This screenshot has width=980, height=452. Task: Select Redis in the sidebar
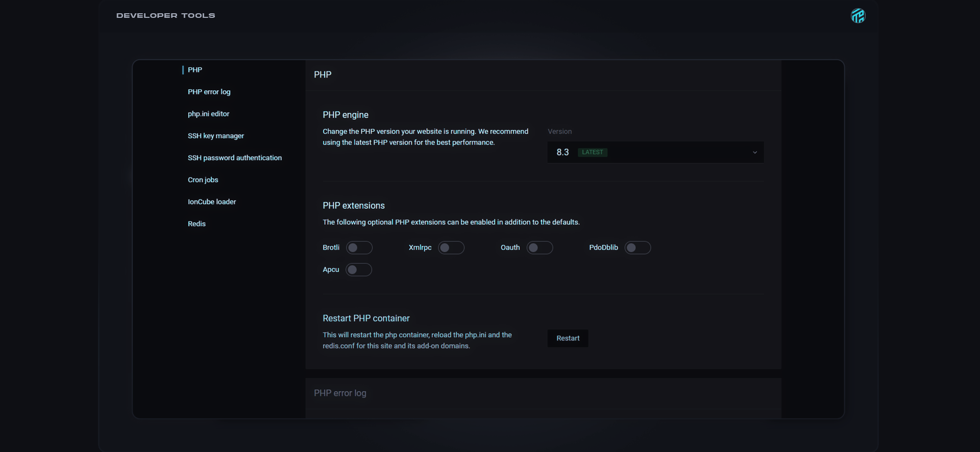197,223
